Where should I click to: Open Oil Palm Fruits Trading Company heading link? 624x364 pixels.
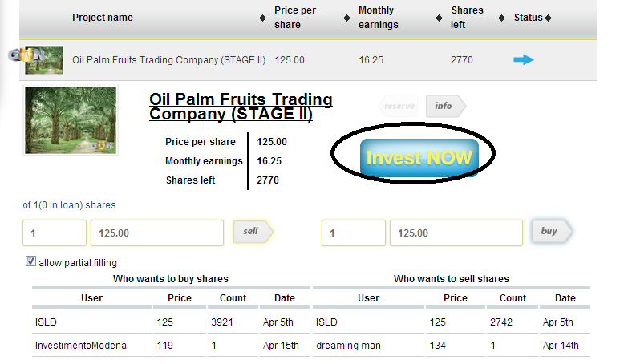point(241,107)
